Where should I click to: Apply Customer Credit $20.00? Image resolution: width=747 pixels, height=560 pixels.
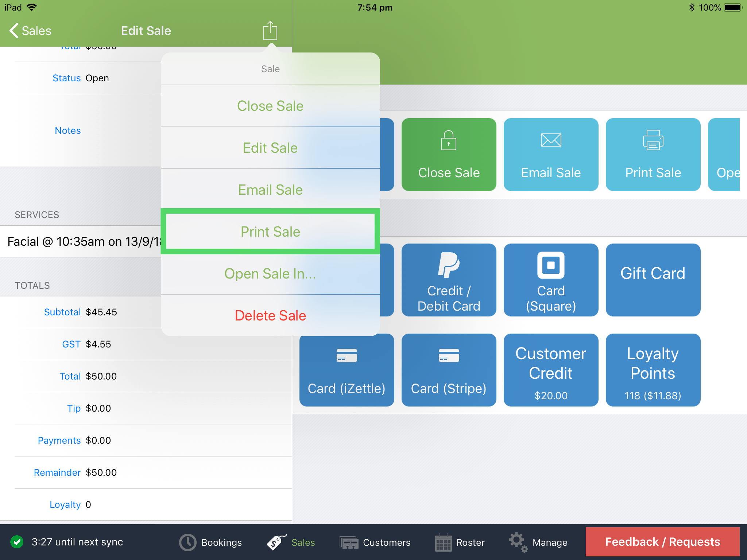[551, 370]
